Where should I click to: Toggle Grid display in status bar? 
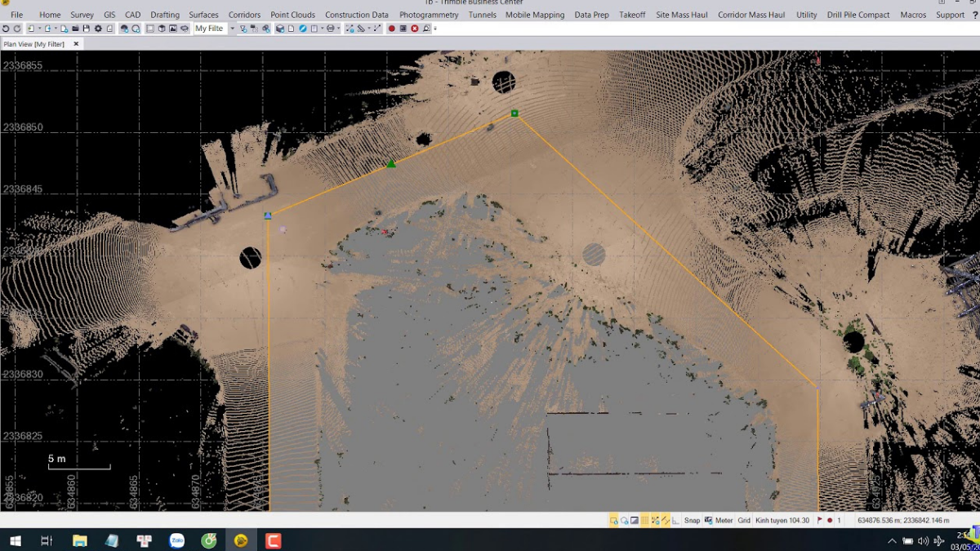[744, 520]
